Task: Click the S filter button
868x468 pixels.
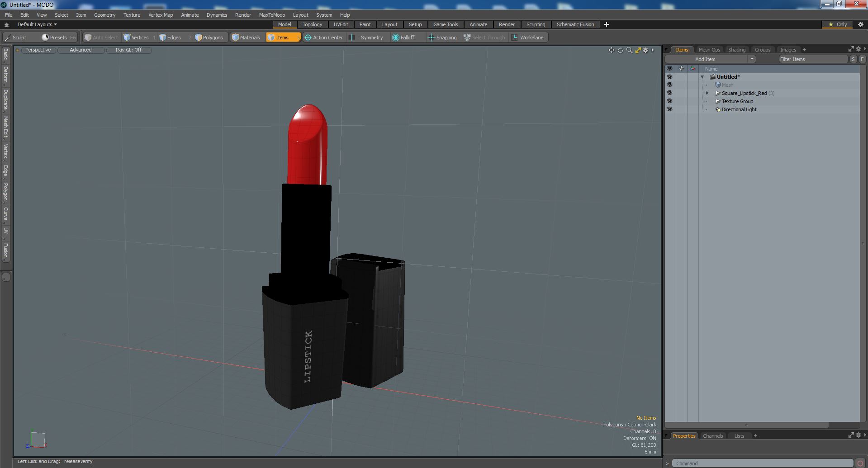Action: (853, 59)
